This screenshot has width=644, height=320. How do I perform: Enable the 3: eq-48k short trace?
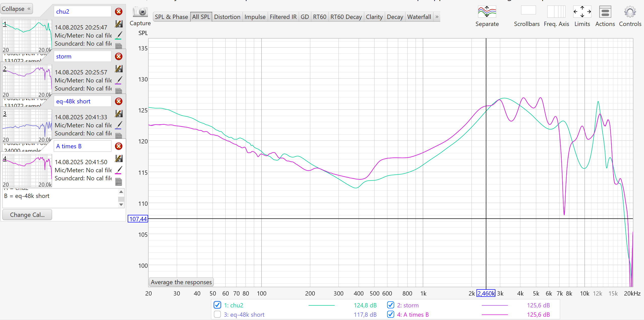pos(217,314)
